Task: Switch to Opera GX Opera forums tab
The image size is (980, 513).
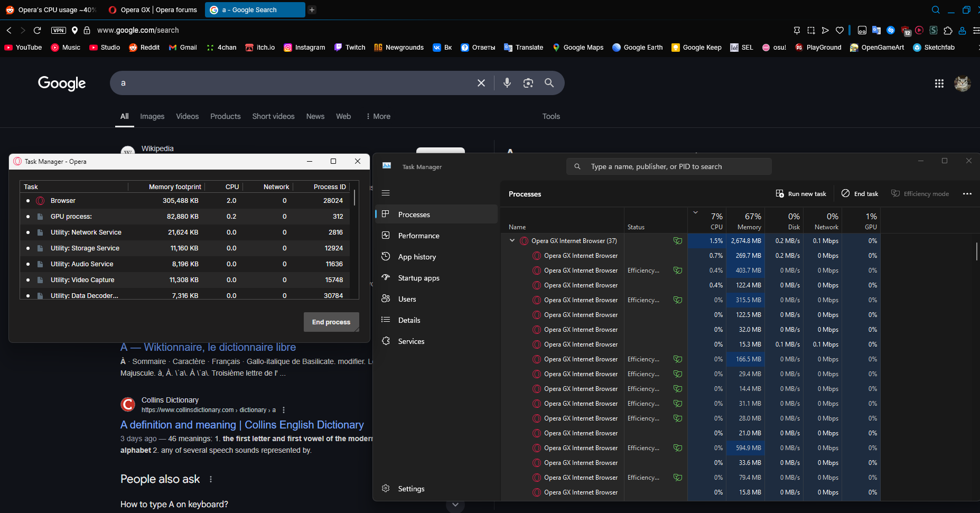Action: (x=153, y=10)
